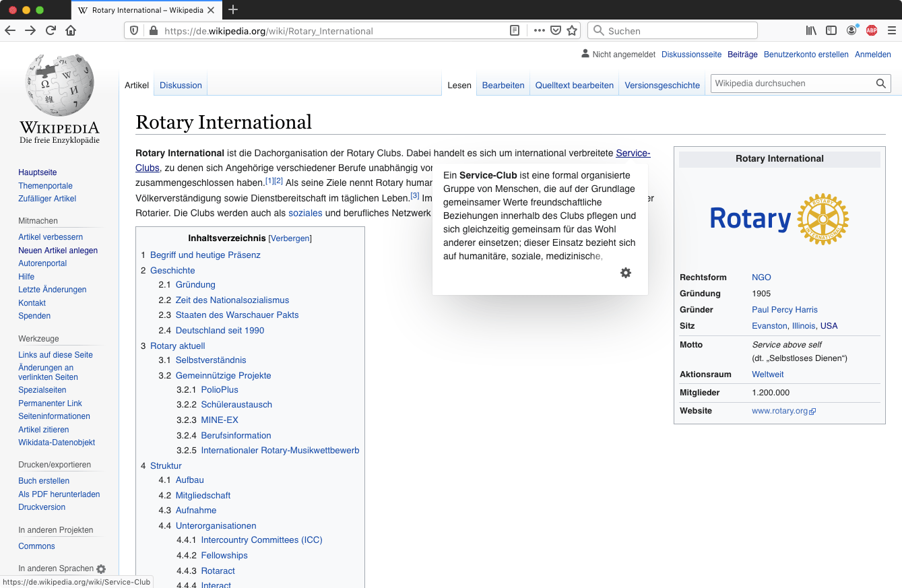Open Buch erstellen in the sidebar

pos(44,481)
